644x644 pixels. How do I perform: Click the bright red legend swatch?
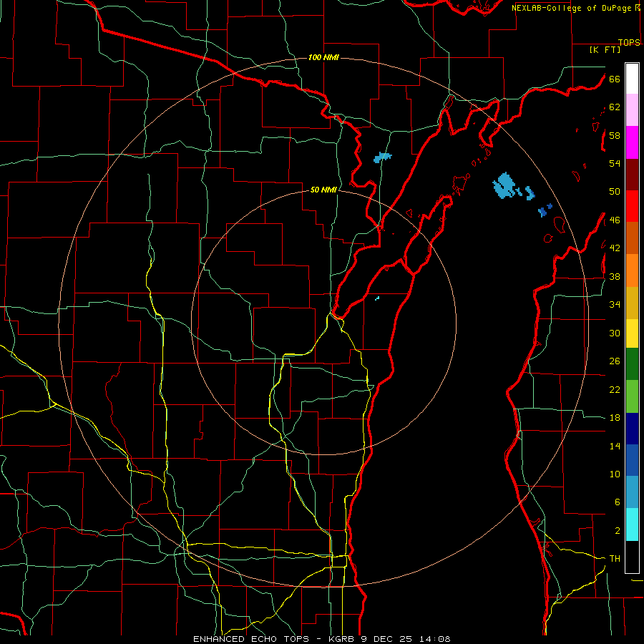pos(632,206)
